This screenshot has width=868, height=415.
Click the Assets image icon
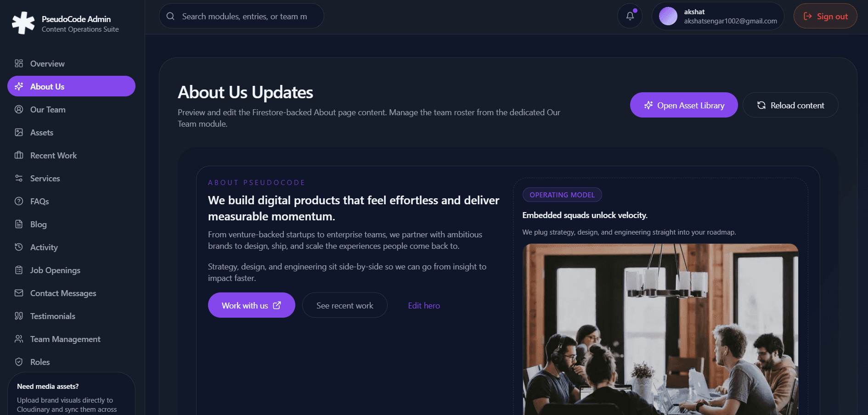pos(19,132)
